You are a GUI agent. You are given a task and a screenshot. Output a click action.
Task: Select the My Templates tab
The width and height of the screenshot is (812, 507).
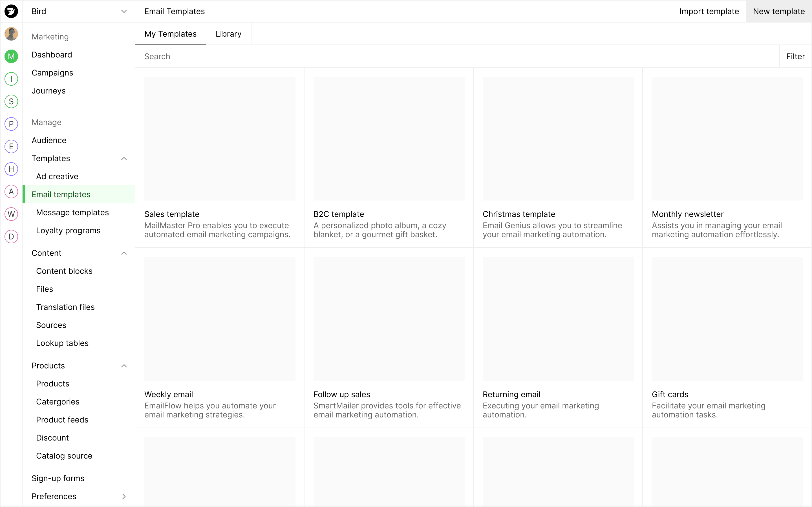[171, 34]
